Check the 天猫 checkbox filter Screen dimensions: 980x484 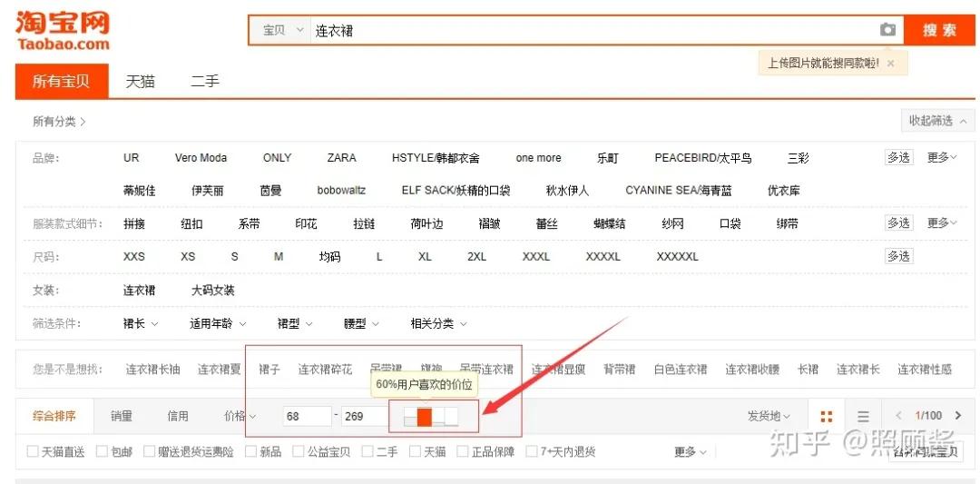pos(415,451)
